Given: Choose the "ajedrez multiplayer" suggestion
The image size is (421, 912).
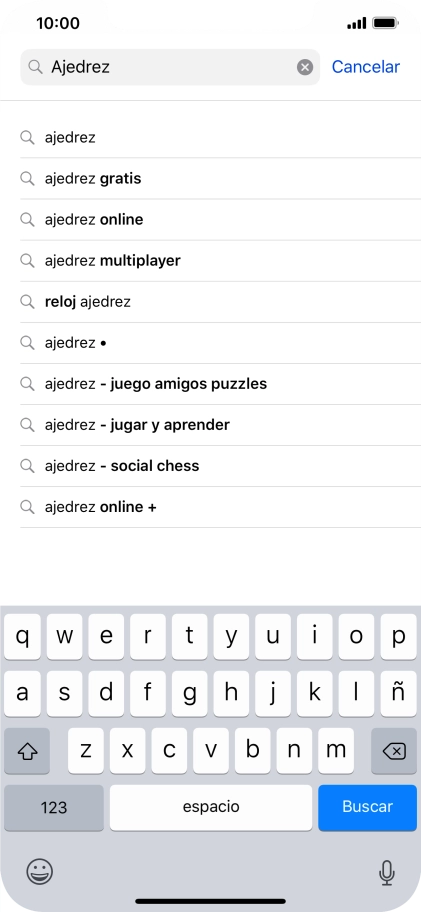Looking at the screenshot, I should (220, 261).
